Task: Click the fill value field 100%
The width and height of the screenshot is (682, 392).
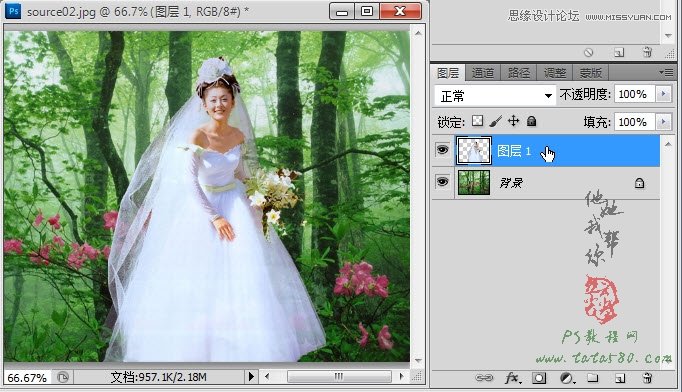Action: point(634,122)
